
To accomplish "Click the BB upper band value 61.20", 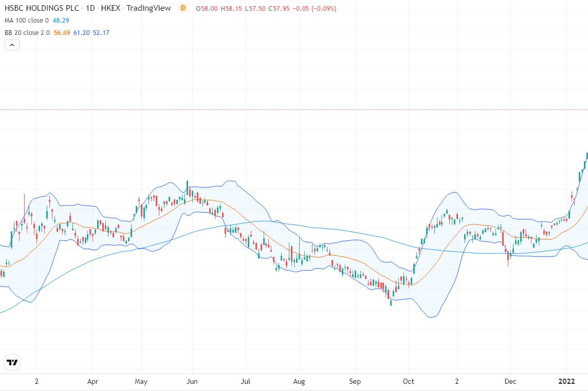I will [x=81, y=32].
